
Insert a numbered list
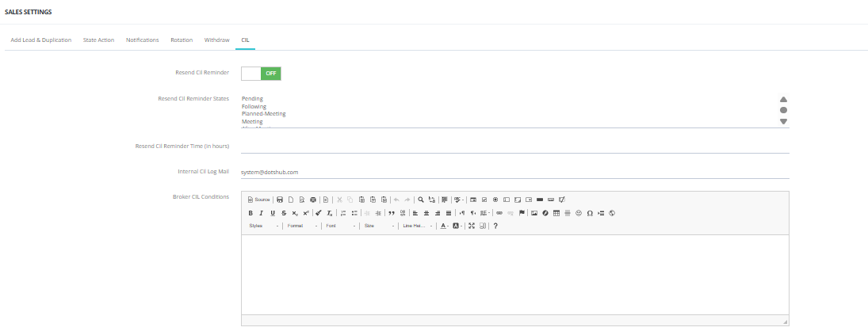point(342,213)
